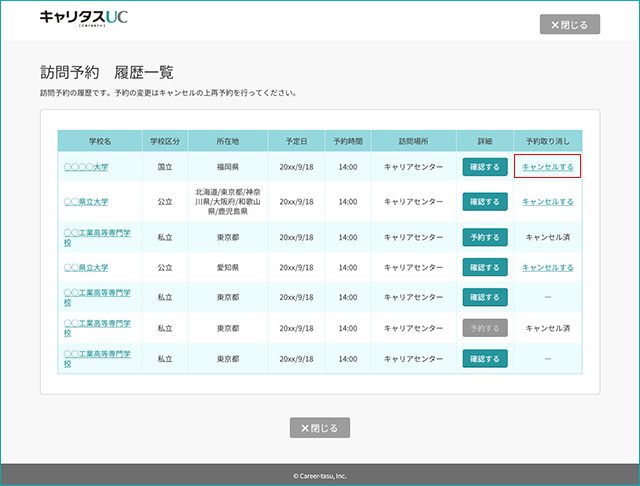This screenshot has width=640, height=486.
Task: Open ○○県立大学 link in the 北海道 row
Action: 86,202
